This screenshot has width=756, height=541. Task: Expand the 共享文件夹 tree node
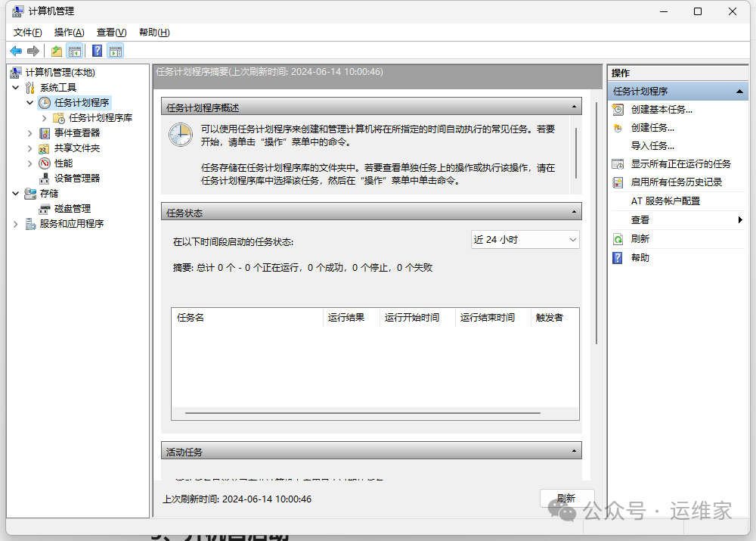pyautogui.click(x=30, y=148)
